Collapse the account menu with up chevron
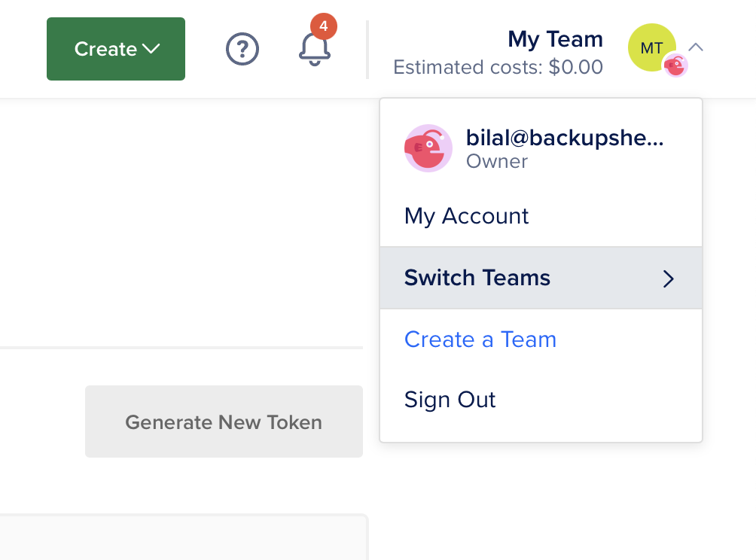Viewport: 756px width, 560px height. click(696, 47)
